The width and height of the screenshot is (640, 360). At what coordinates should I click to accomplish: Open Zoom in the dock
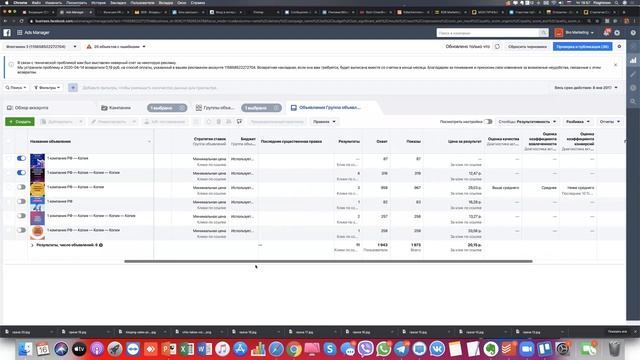pos(527,349)
